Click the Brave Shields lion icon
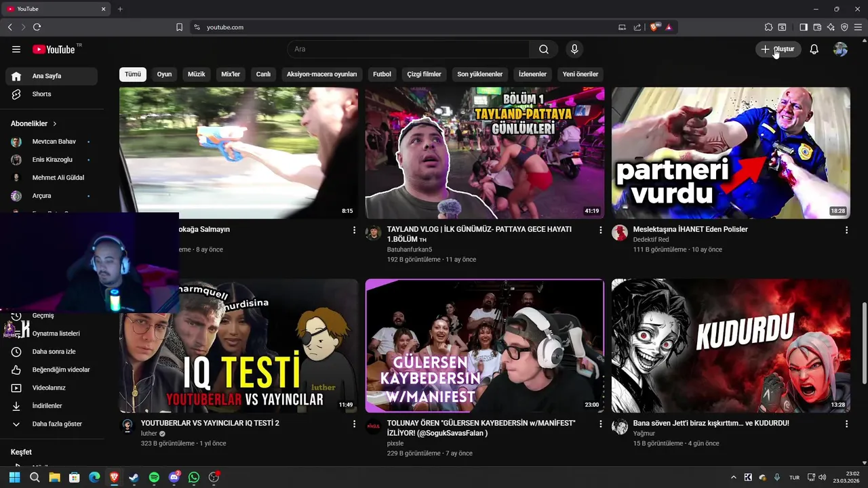 [654, 27]
